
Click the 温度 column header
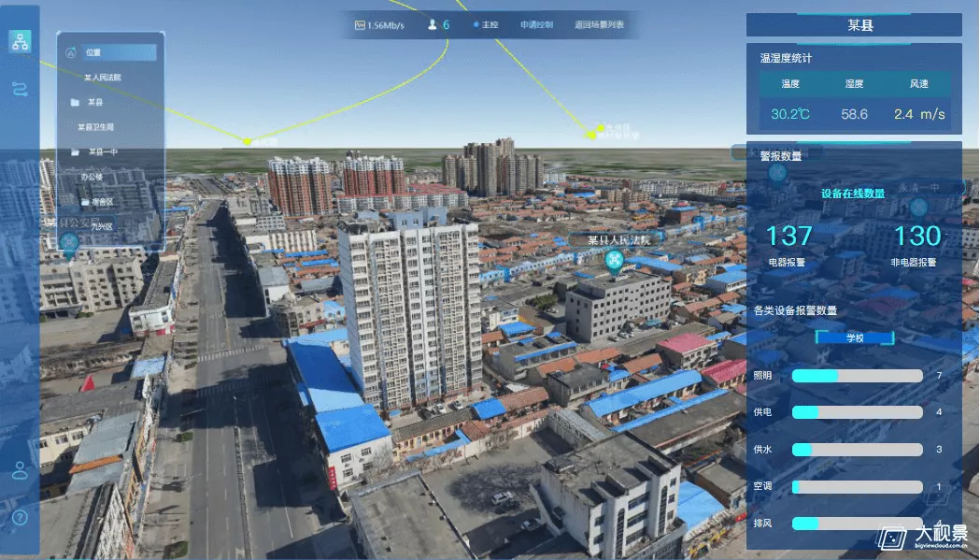790,83
